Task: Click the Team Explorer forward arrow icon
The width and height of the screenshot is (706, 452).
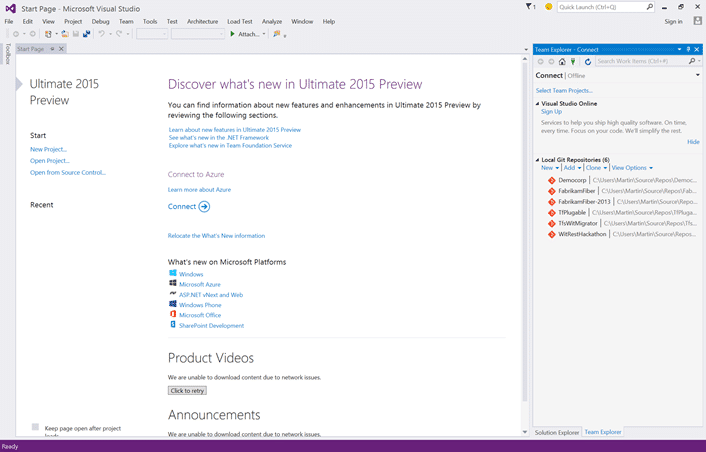Action: tap(551, 62)
